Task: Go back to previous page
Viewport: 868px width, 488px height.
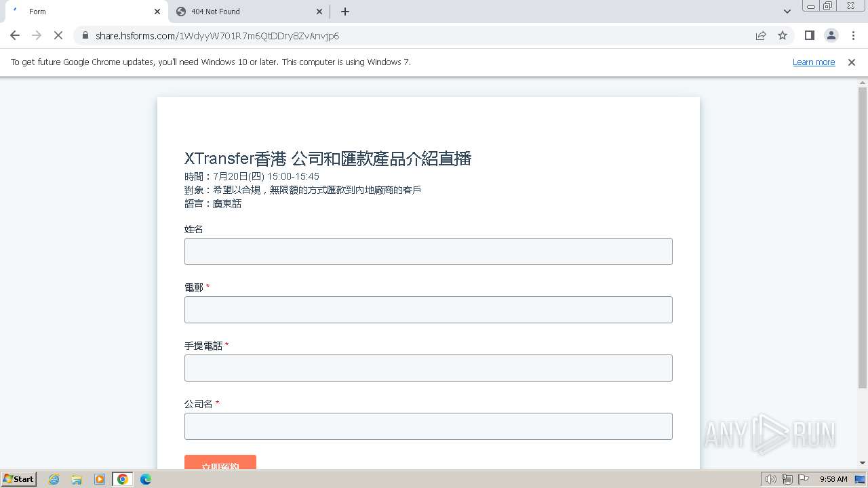Action: tap(15, 35)
